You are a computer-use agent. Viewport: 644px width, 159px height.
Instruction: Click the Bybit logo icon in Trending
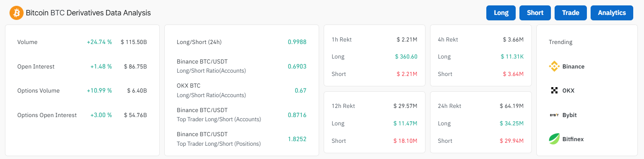click(x=554, y=115)
